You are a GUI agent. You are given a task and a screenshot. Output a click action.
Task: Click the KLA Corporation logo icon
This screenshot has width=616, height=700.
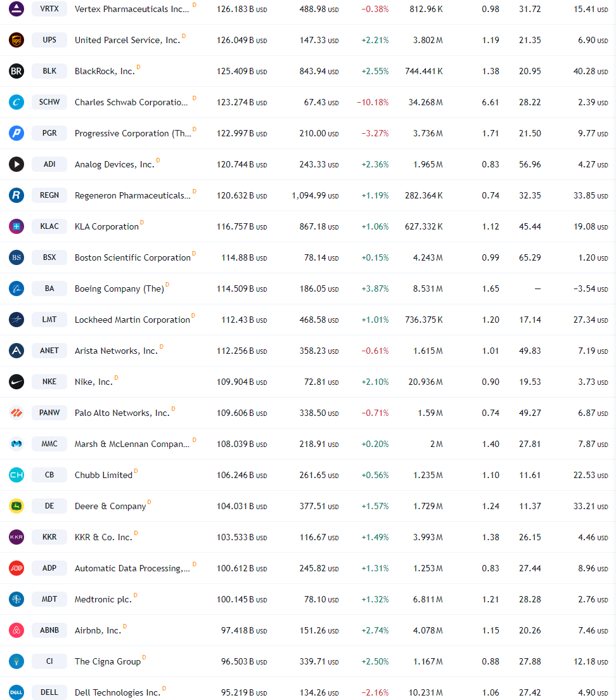click(x=16, y=226)
